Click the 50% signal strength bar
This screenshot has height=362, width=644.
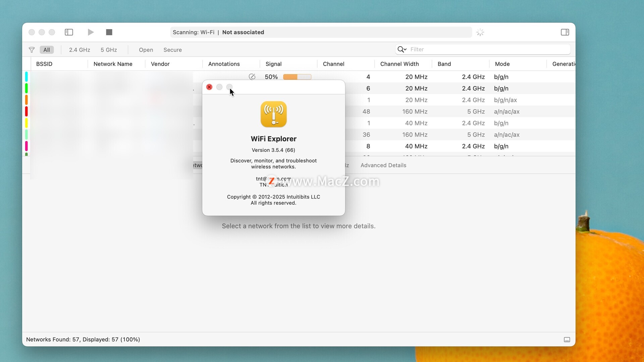click(x=297, y=77)
